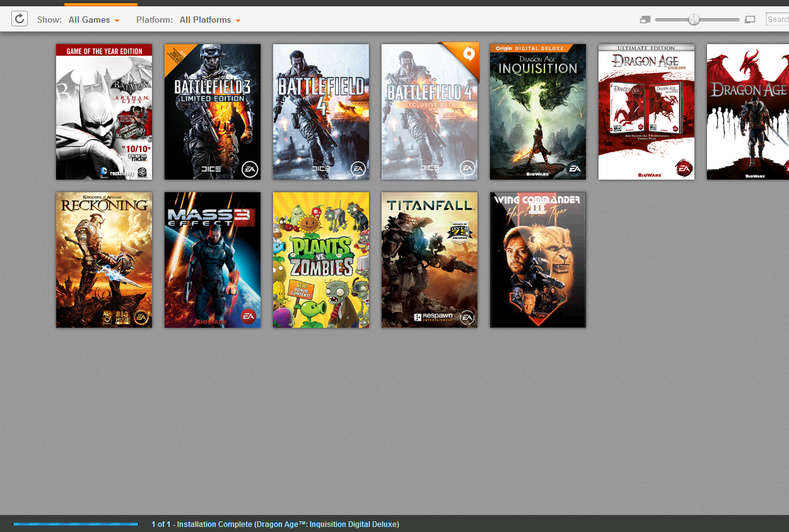Select Kingdoms of Amalur Reckoning tile
789x532 pixels.
pyautogui.click(x=104, y=260)
